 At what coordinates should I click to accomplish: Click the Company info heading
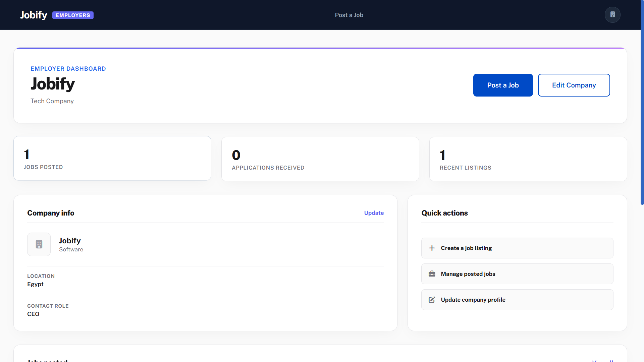pyautogui.click(x=51, y=213)
